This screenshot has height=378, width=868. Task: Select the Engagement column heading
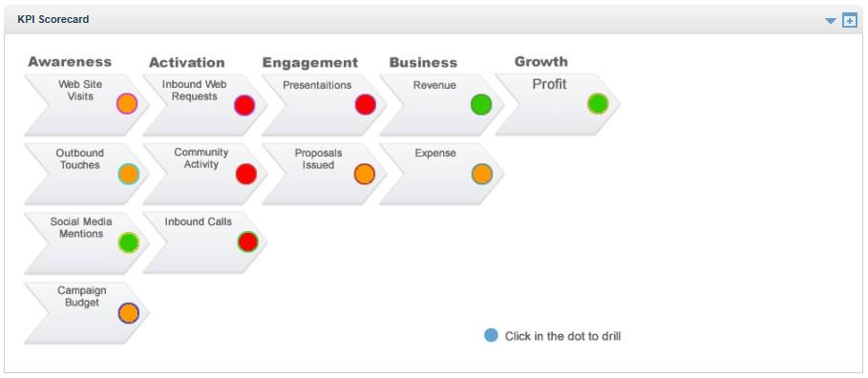point(310,63)
